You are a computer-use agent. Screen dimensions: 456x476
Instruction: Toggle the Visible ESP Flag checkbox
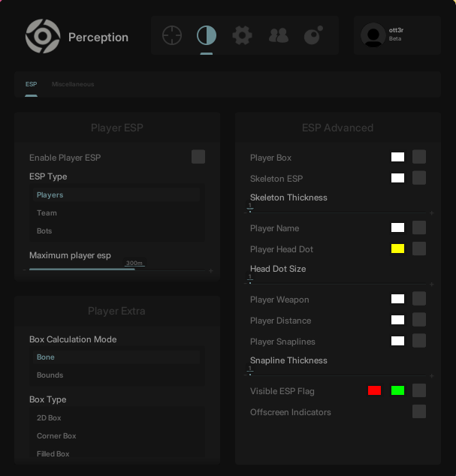[419, 390]
